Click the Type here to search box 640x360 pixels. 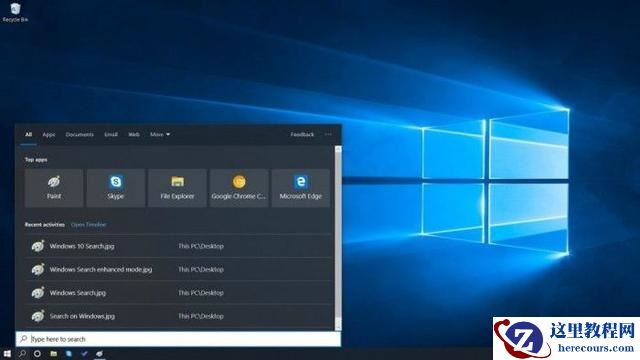[178, 339]
